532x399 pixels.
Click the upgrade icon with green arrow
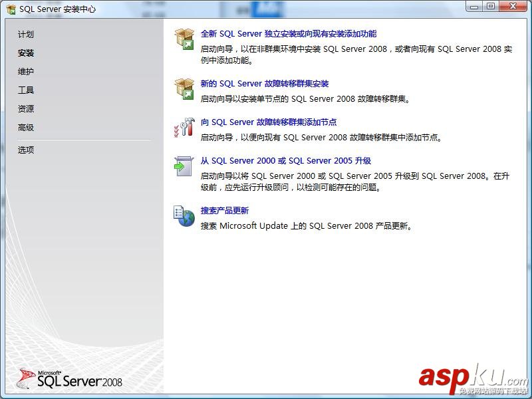click(184, 166)
